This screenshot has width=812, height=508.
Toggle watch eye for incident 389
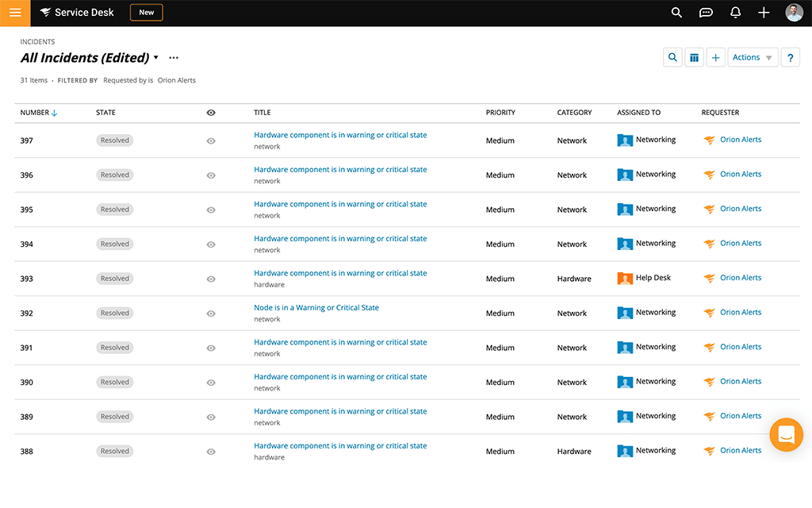pyautogui.click(x=211, y=418)
